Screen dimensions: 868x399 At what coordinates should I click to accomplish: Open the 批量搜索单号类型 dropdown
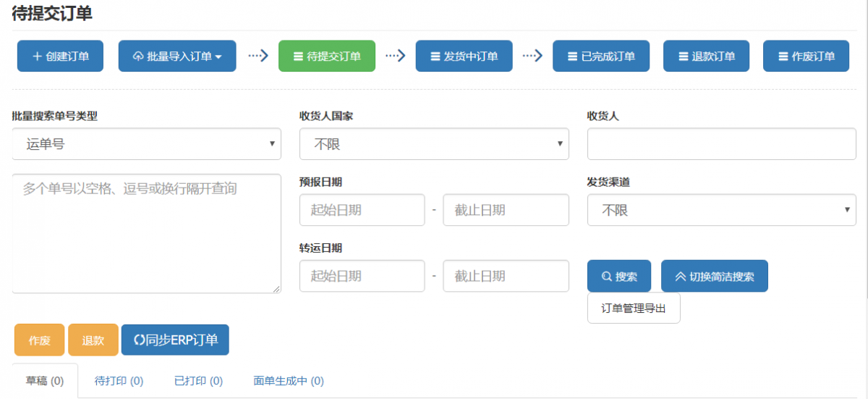[146, 144]
